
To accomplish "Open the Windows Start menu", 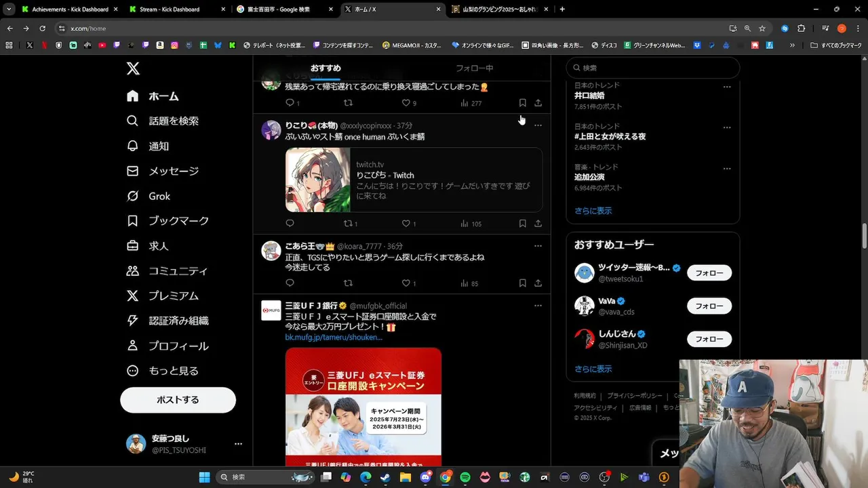I will [204, 477].
